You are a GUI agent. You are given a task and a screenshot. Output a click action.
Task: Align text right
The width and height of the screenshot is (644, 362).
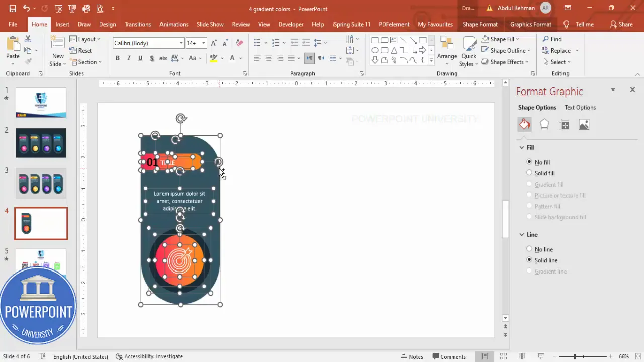click(x=280, y=58)
